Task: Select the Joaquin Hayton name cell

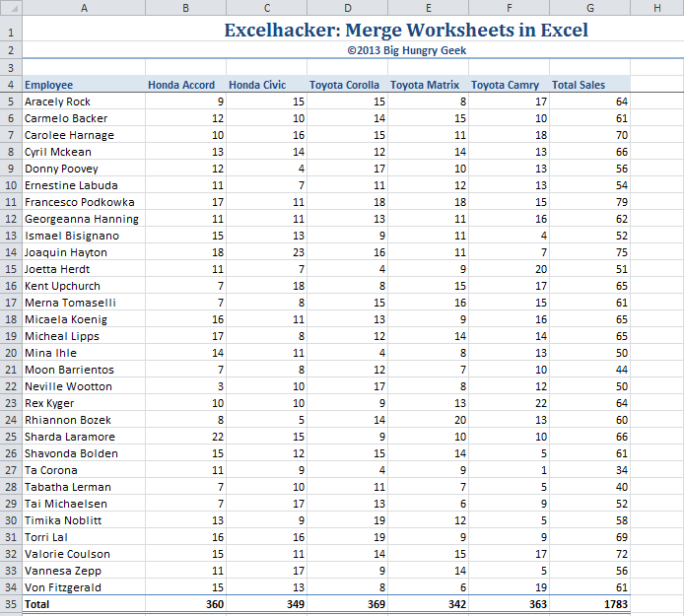Action: coord(83,252)
